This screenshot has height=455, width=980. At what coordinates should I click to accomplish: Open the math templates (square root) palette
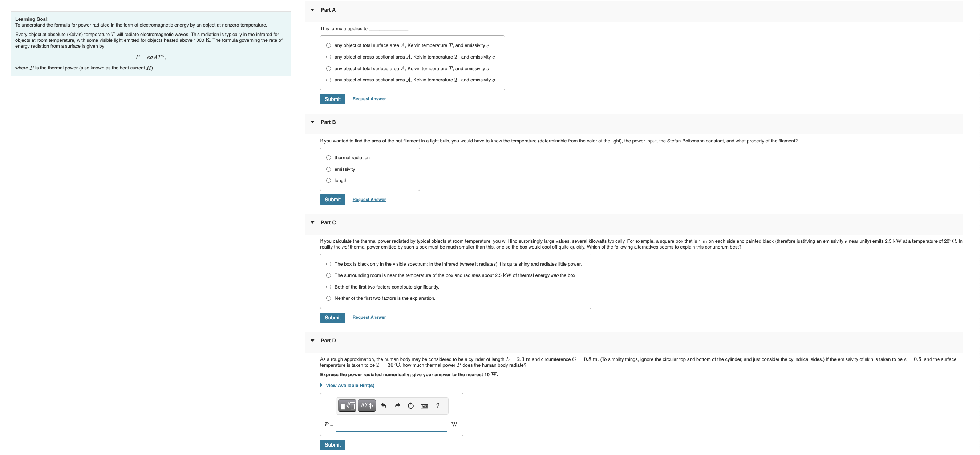pyautogui.click(x=347, y=406)
